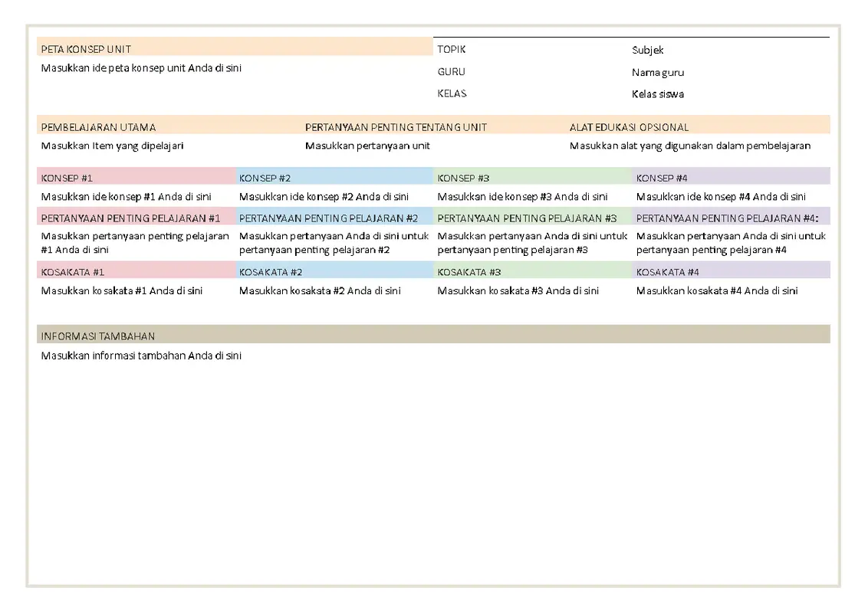Screen dimensions: 868x613
Task: Click 'Masukkan Item yang dipelajari' text
Action: (x=113, y=146)
